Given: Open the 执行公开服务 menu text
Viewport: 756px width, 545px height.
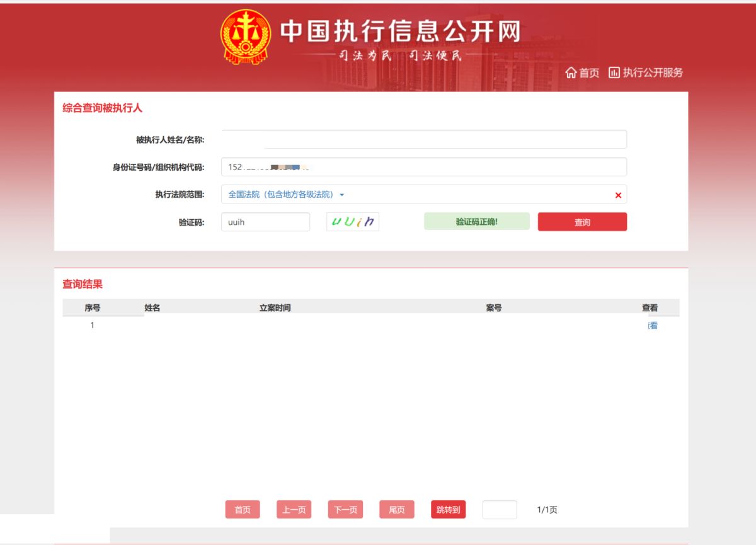Looking at the screenshot, I should (x=653, y=72).
